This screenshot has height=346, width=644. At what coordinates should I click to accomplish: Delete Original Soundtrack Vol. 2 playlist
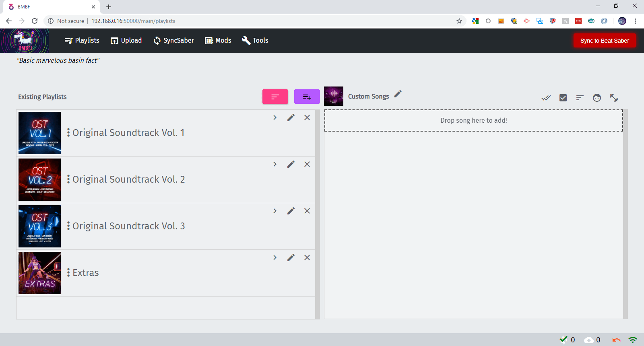point(307,164)
